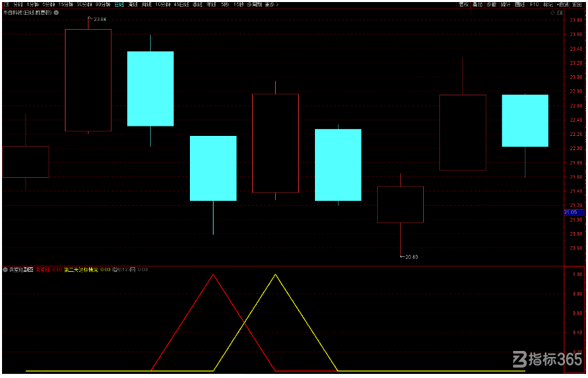Click the panel icon before 分时 tab
Viewport: 588px width, 378px height.
pos(5,5)
